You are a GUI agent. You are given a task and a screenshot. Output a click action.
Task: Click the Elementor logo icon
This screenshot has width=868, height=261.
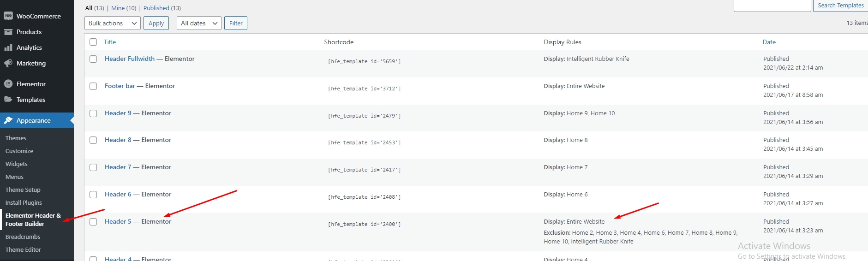8,84
